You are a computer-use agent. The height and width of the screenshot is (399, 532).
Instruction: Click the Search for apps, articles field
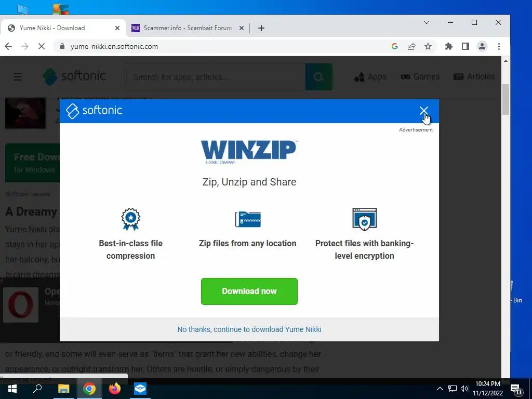tap(216, 77)
